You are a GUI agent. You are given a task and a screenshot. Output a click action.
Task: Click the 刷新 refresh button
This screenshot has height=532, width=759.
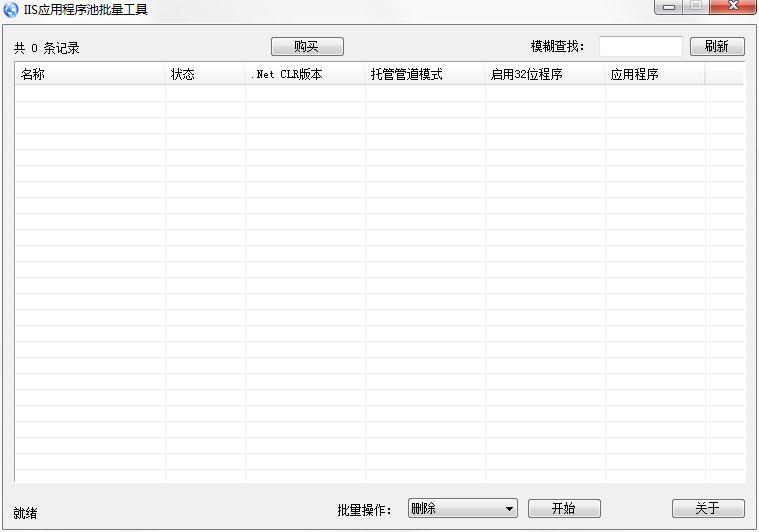pyautogui.click(x=717, y=46)
